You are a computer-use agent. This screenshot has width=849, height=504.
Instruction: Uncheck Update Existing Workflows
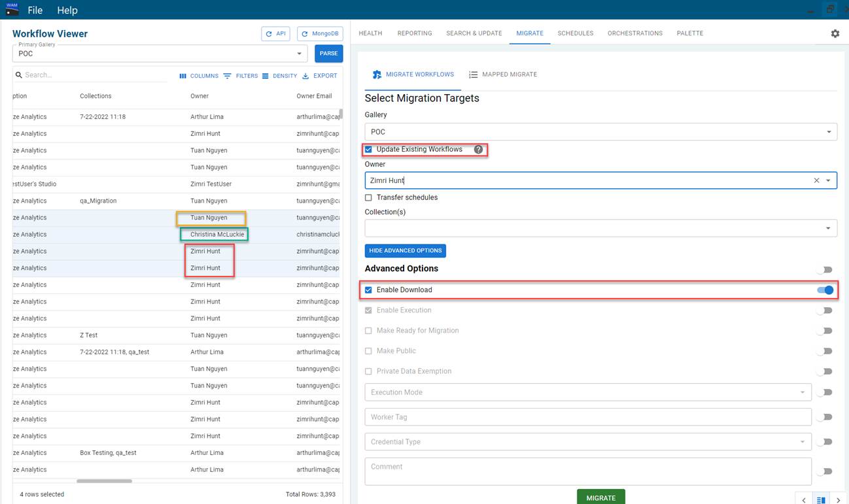pyautogui.click(x=368, y=150)
